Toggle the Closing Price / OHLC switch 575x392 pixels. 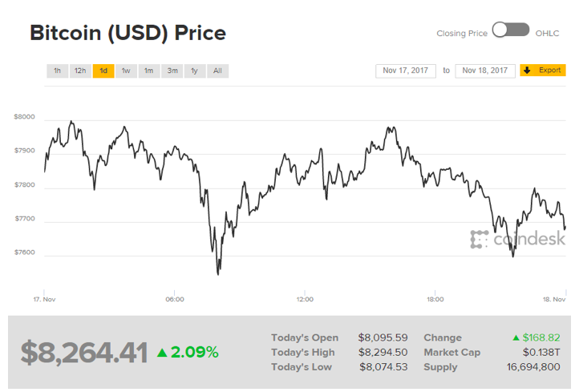(x=511, y=30)
